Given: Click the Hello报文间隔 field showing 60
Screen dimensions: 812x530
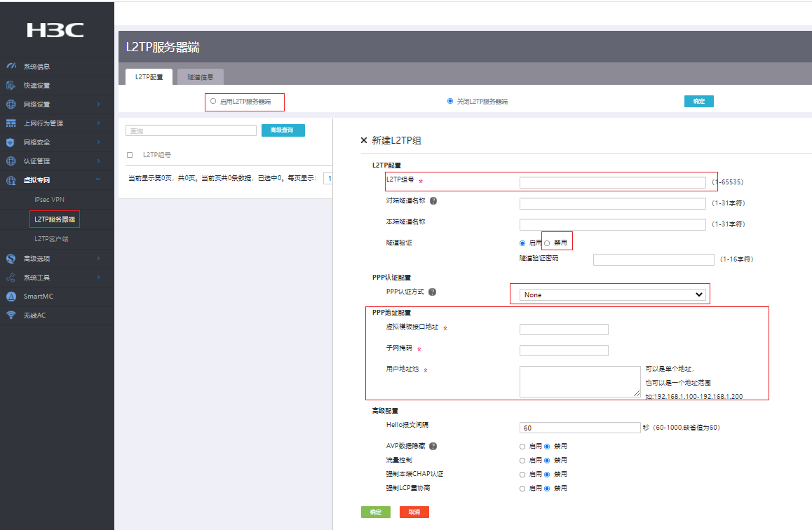Looking at the screenshot, I should (580, 428).
